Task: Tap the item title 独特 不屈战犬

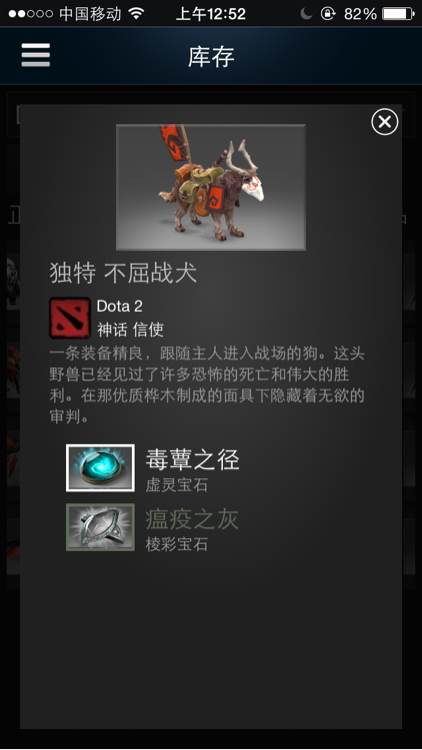Action: [123, 274]
